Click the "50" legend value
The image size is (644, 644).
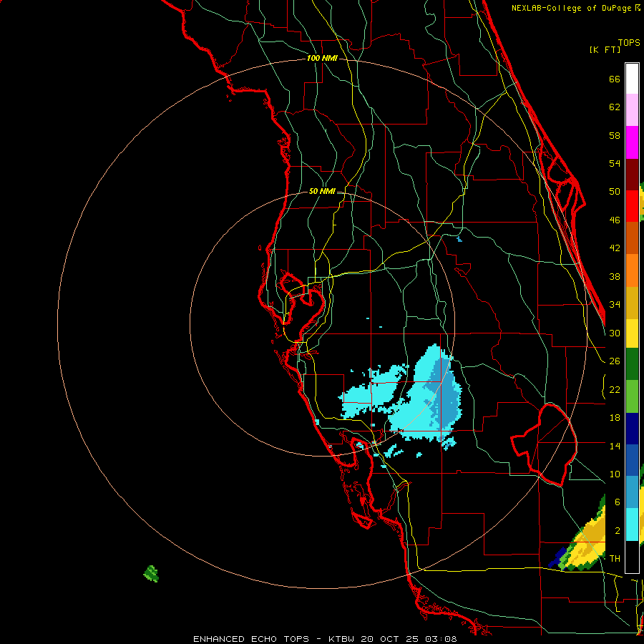615,191
